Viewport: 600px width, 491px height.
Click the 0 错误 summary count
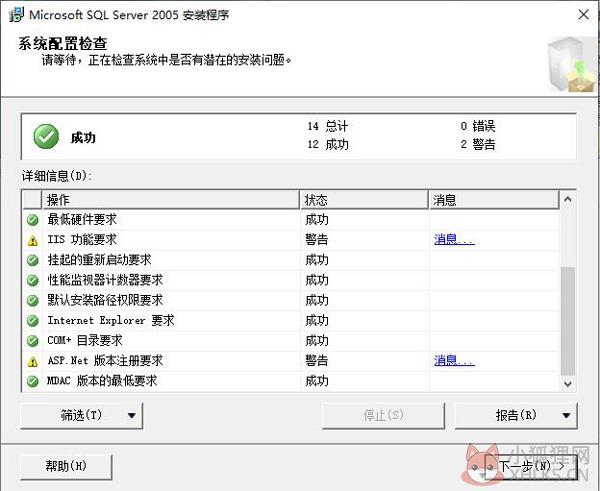pos(478,126)
